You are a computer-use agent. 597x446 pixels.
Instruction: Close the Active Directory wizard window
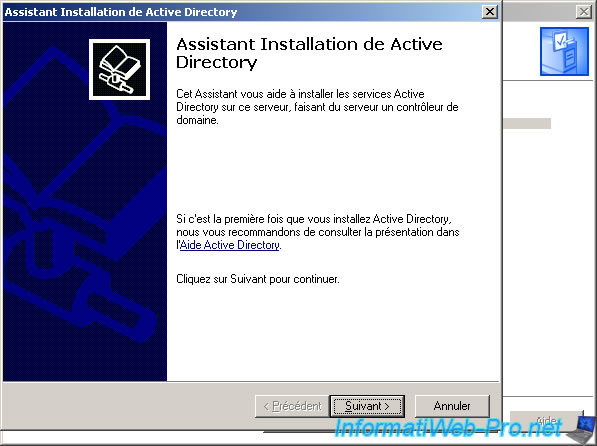(x=490, y=12)
